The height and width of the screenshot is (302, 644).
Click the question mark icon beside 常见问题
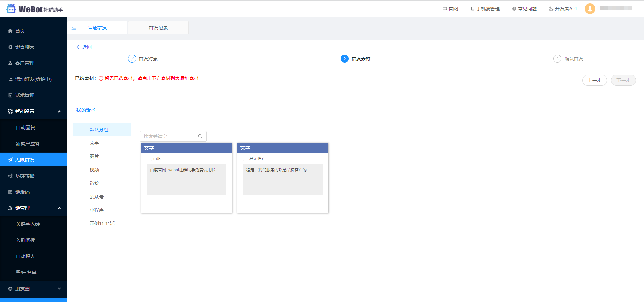tap(514, 9)
